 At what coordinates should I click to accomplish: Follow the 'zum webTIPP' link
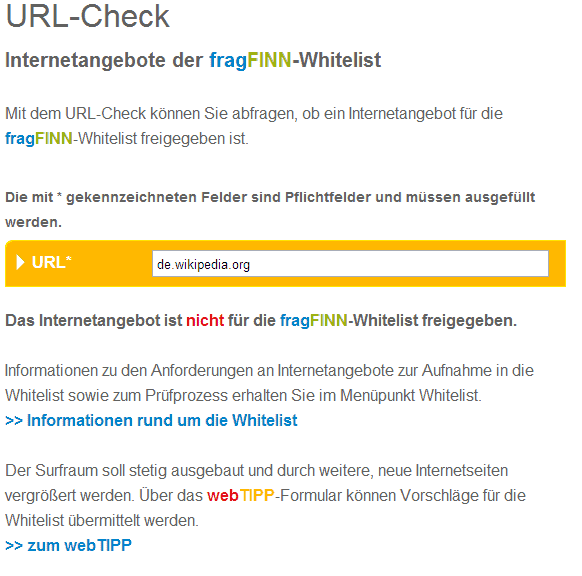[x=68, y=545]
